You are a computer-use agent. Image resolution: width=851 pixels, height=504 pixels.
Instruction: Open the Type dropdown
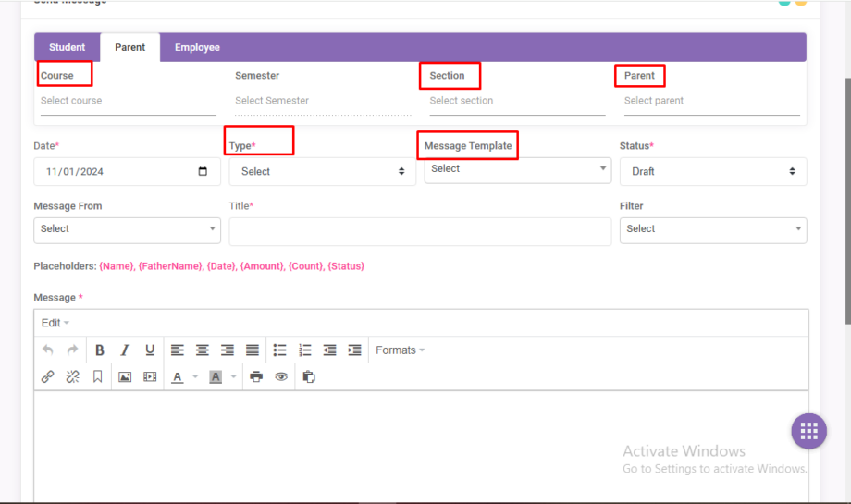click(322, 171)
